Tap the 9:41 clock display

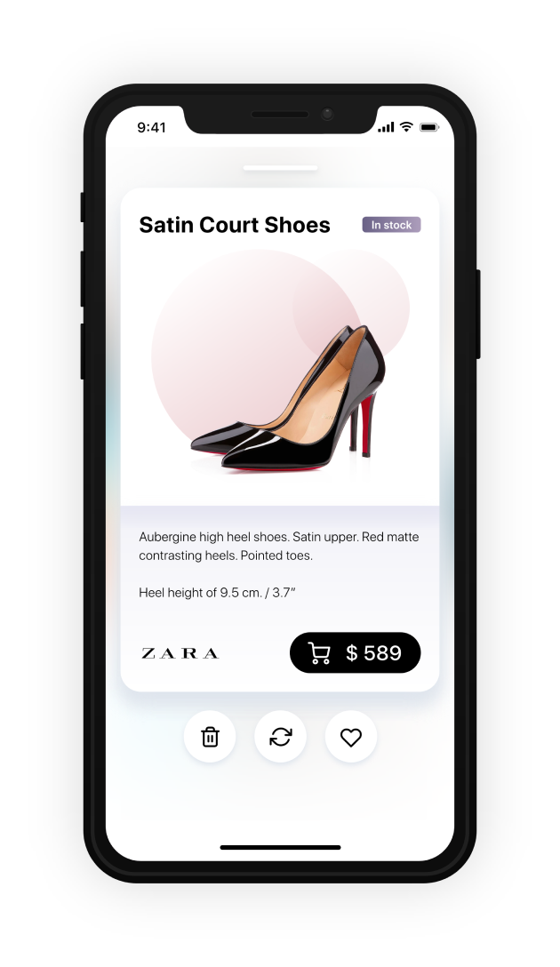pos(151,128)
